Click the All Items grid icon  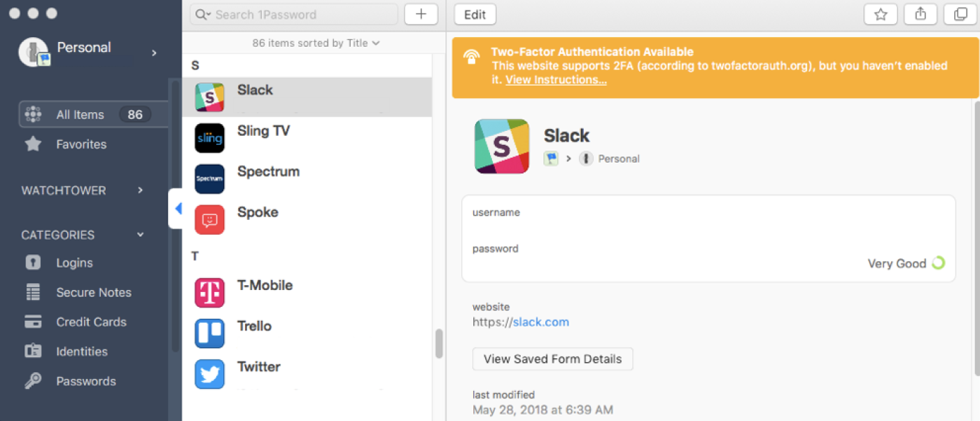[x=33, y=114]
